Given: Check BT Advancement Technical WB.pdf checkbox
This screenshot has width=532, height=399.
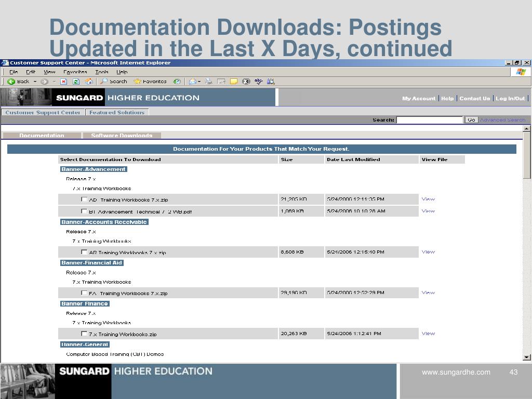Looking at the screenshot, I should click(84, 211).
